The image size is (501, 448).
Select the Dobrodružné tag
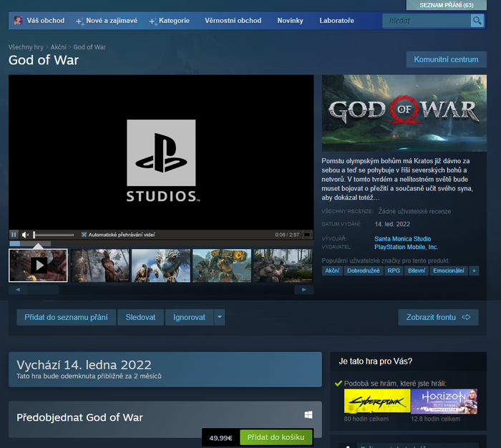pos(364,271)
